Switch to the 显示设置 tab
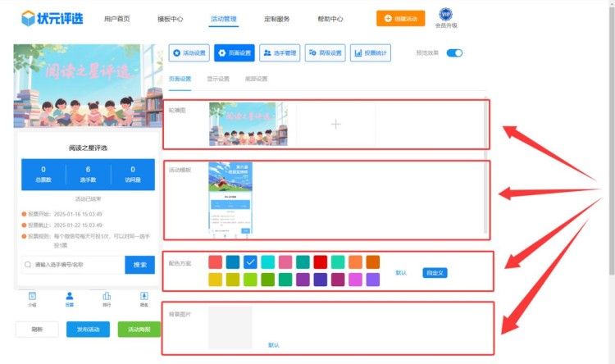 [218, 80]
